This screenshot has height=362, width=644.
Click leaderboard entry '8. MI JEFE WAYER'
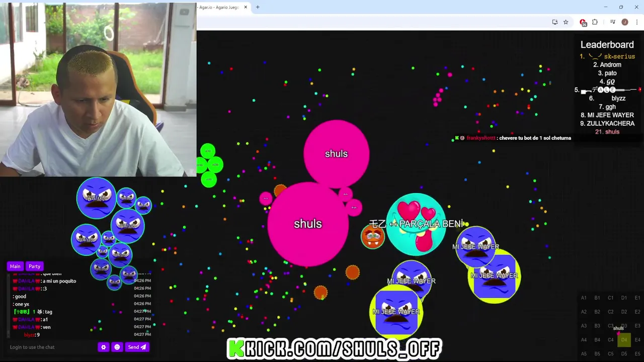607,115
